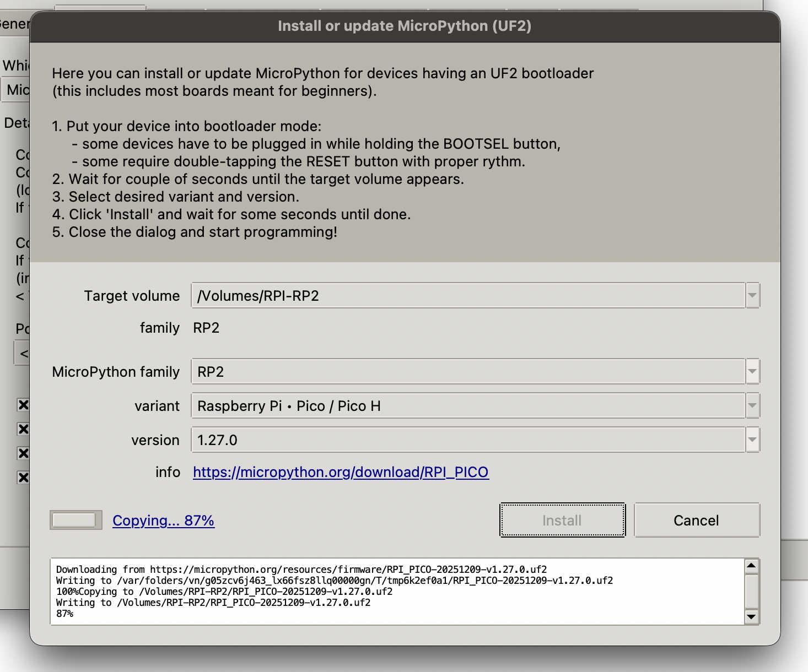Toggle the bottom checkbox in the background window
The image size is (808, 672).
(23, 478)
